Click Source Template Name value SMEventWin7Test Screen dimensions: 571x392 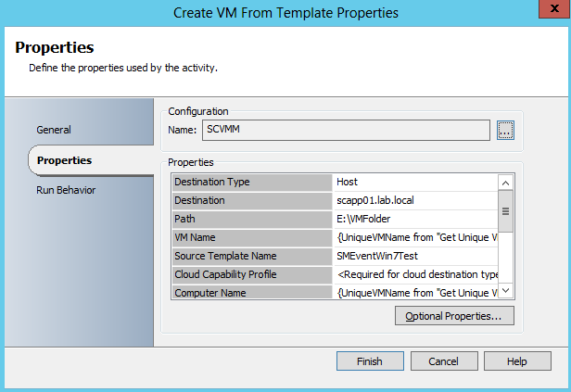pos(414,256)
